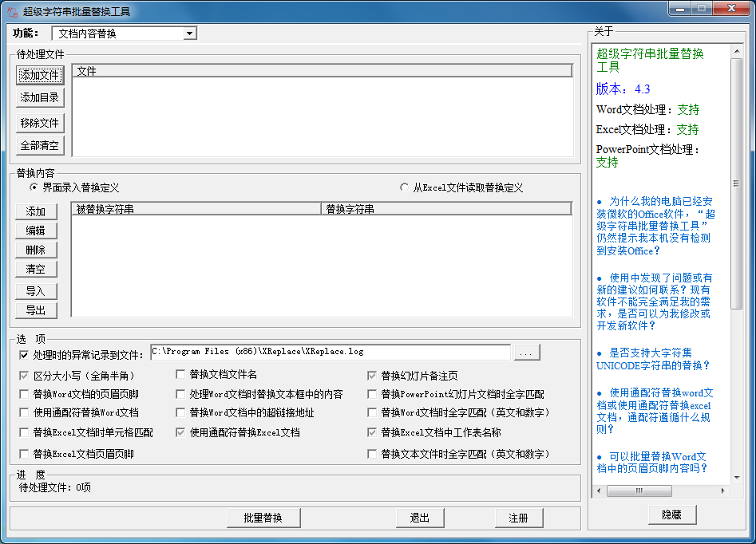Click the 移除文件 button
This screenshot has width=756, height=544.
[40, 123]
